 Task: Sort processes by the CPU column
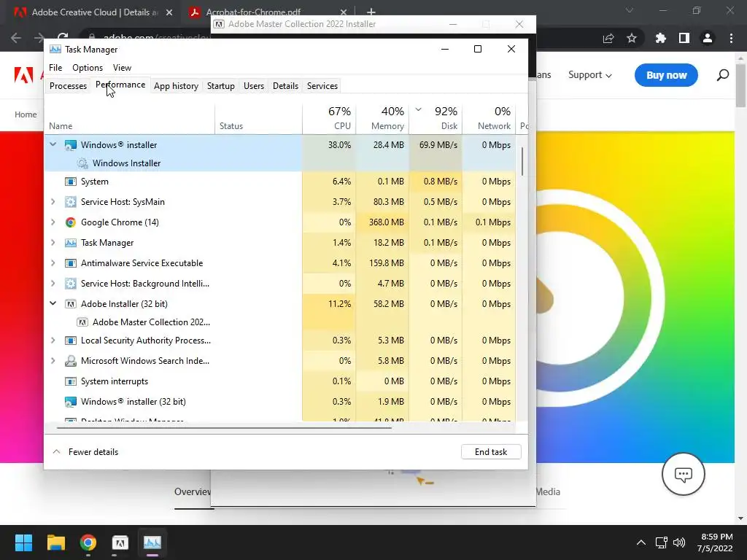pos(329,118)
